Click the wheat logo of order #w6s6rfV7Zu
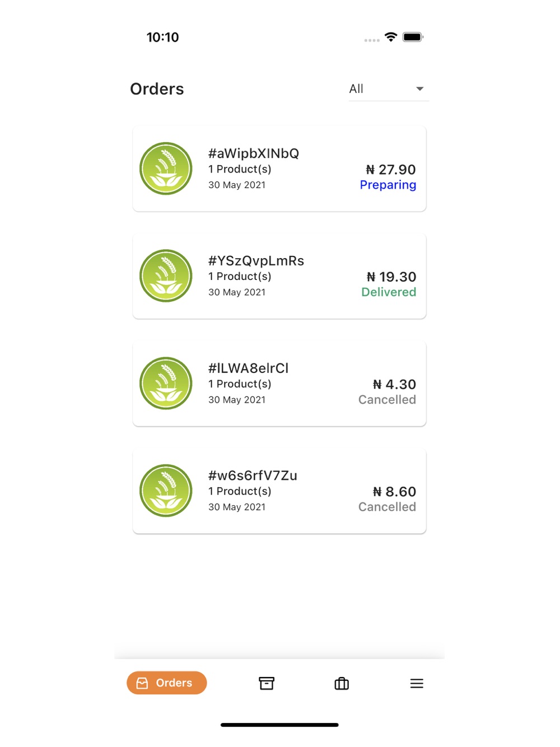This screenshot has width=560, height=747. (166, 491)
